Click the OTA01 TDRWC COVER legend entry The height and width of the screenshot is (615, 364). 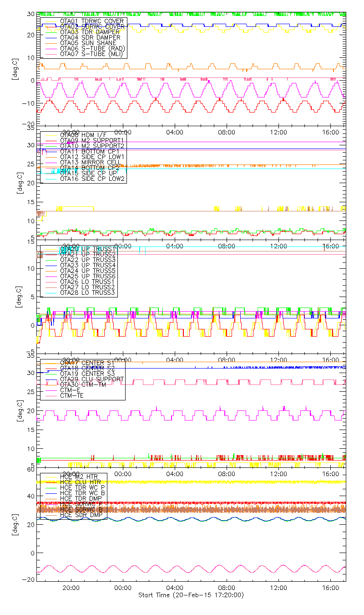click(91, 21)
